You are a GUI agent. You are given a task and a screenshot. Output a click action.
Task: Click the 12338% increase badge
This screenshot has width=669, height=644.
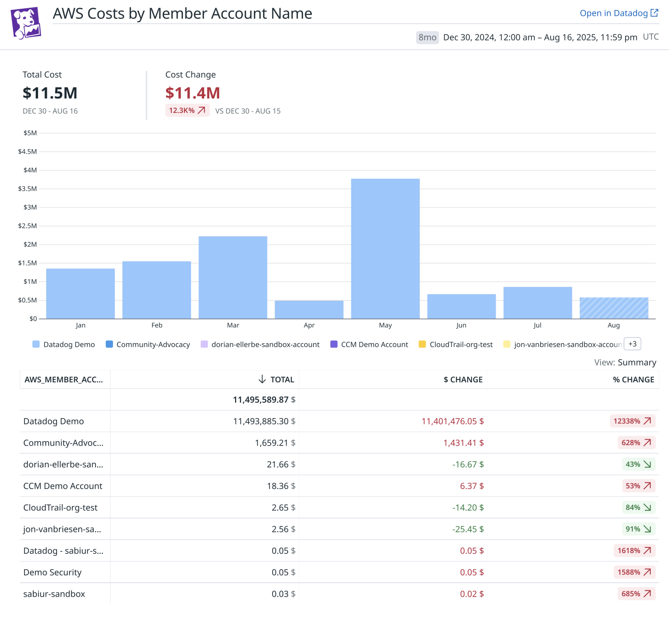click(633, 421)
